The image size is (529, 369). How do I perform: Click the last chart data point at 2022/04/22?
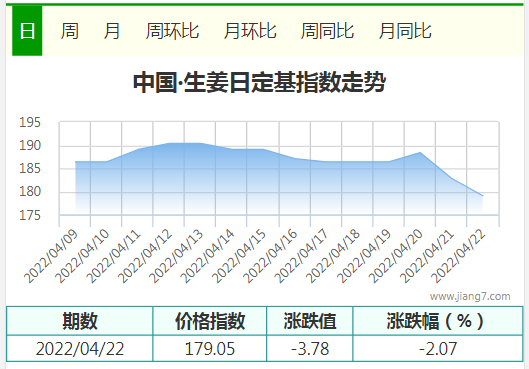click(x=483, y=196)
